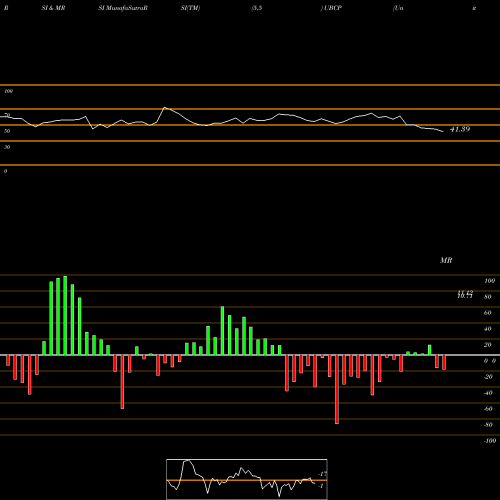Click the RSI value label 41.39
Screen dimensions: 500x500
click(460, 129)
